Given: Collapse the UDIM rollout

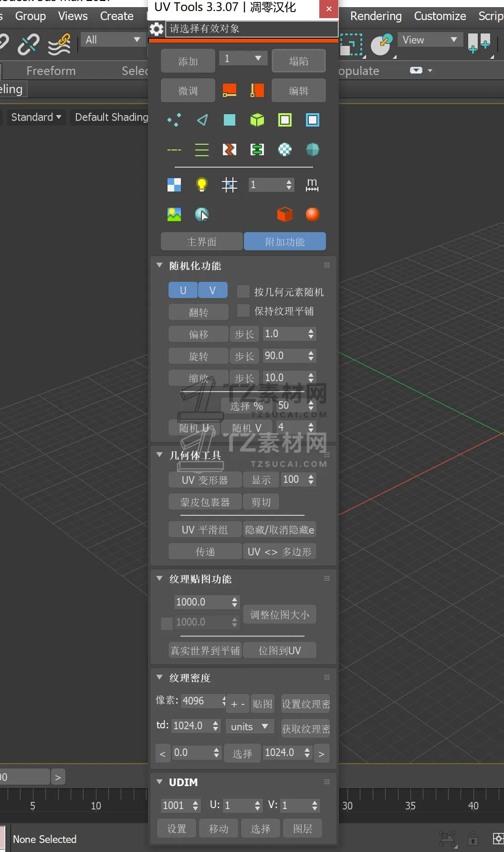Looking at the screenshot, I should pyautogui.click(x=160, y=782).
